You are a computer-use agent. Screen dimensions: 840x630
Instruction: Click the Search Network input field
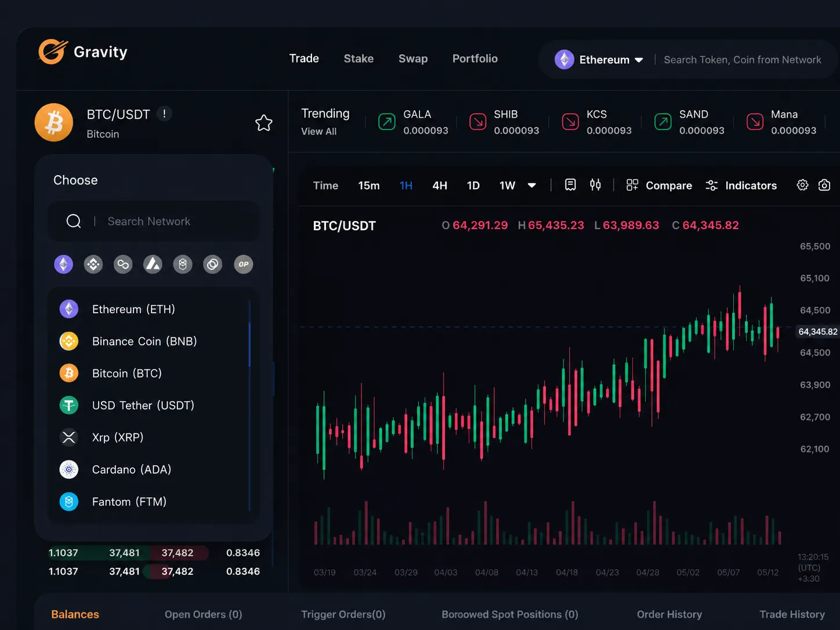(154, 221)
